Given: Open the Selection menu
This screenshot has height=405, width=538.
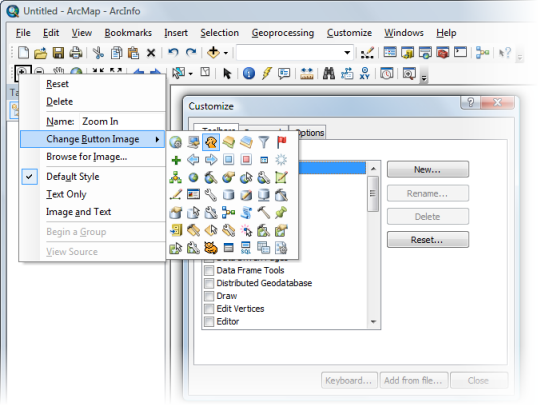Looking at the screenshot, I should [220, 33].
